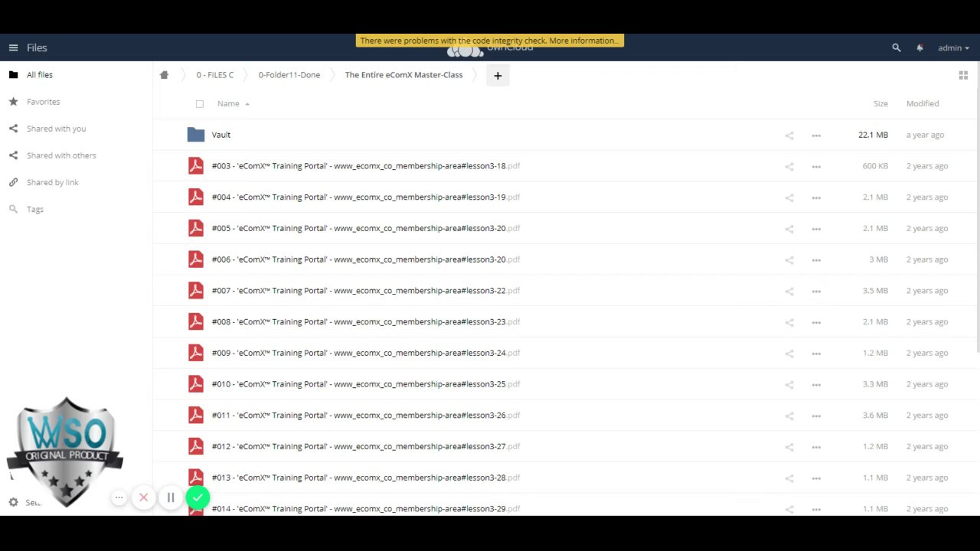Click PDF icon of file #003

pyautogui.click(x=196, y=166)
